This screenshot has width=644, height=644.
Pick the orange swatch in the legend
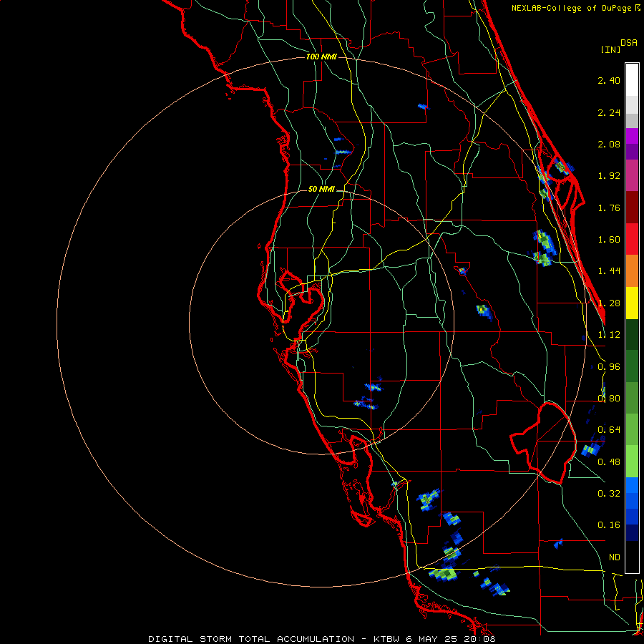point(632,271)
